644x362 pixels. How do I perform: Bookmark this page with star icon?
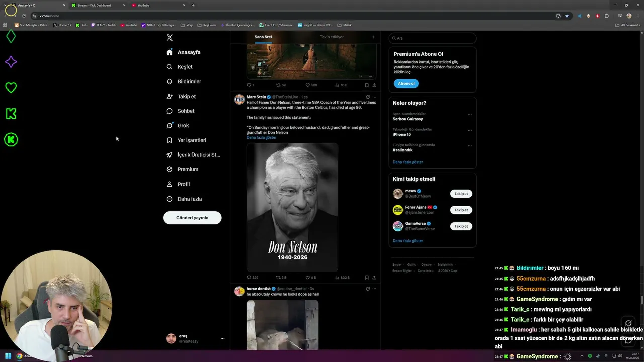coord(567,16)
